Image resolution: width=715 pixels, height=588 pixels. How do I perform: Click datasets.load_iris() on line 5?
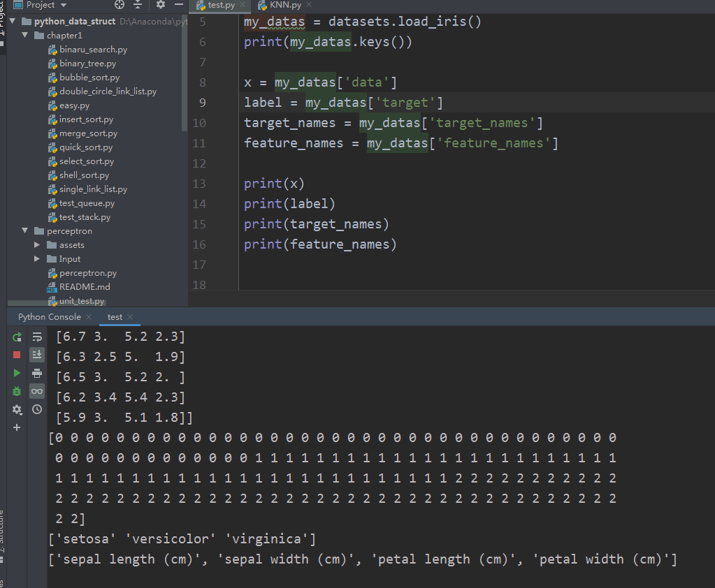(x=405, y=22)
